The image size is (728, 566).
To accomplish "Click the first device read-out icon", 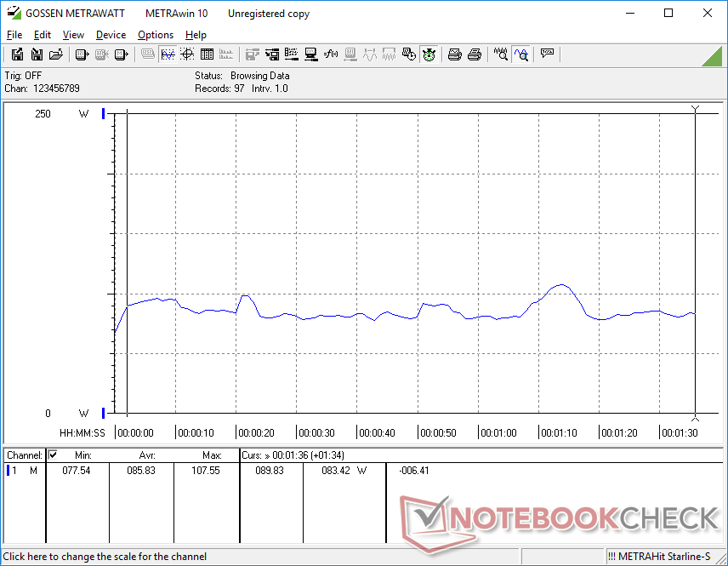I will coord(82,54).
